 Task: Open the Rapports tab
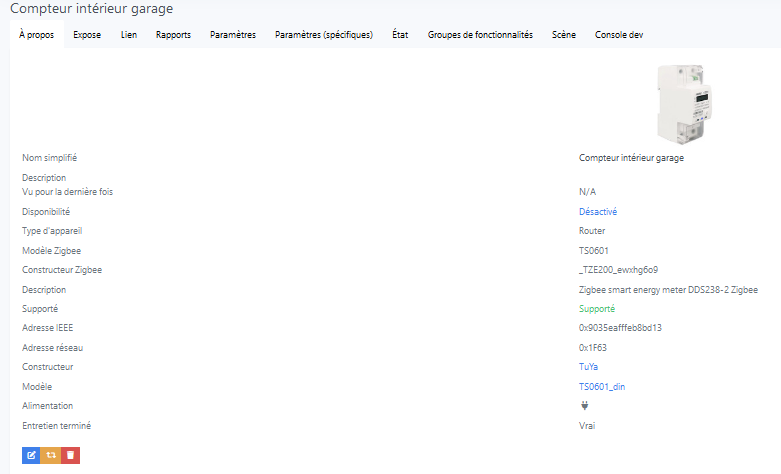click(x=173, y=35)
